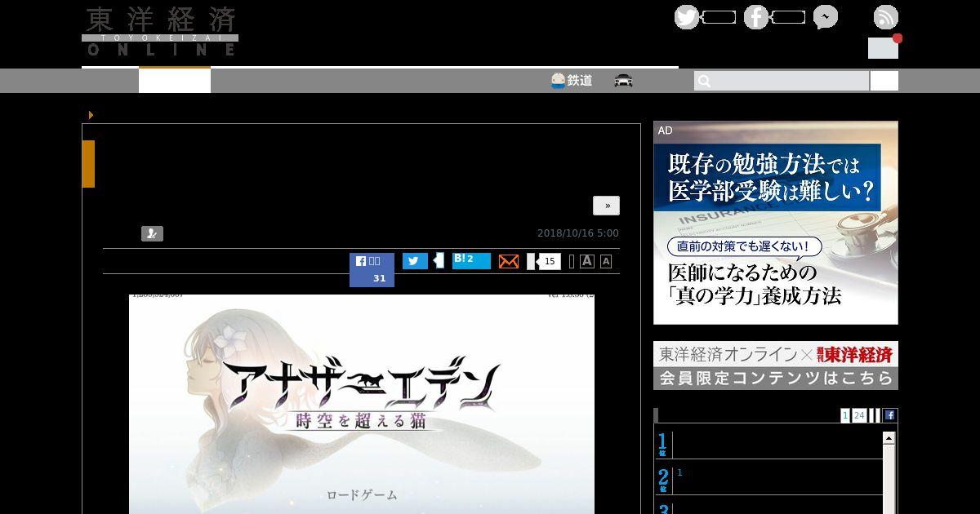Click the Messenger chat bubble icon

tap(825, 17)
